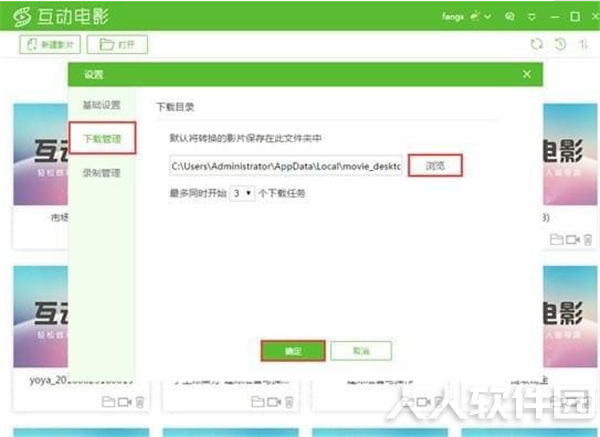This screenshot has height=437, width=600.
Task: Open the yoya_20 movie thumbnail
Action: click(41, 316)
